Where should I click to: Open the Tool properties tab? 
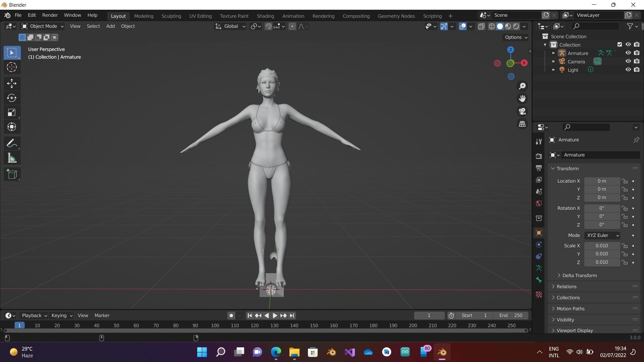[539, 141]
